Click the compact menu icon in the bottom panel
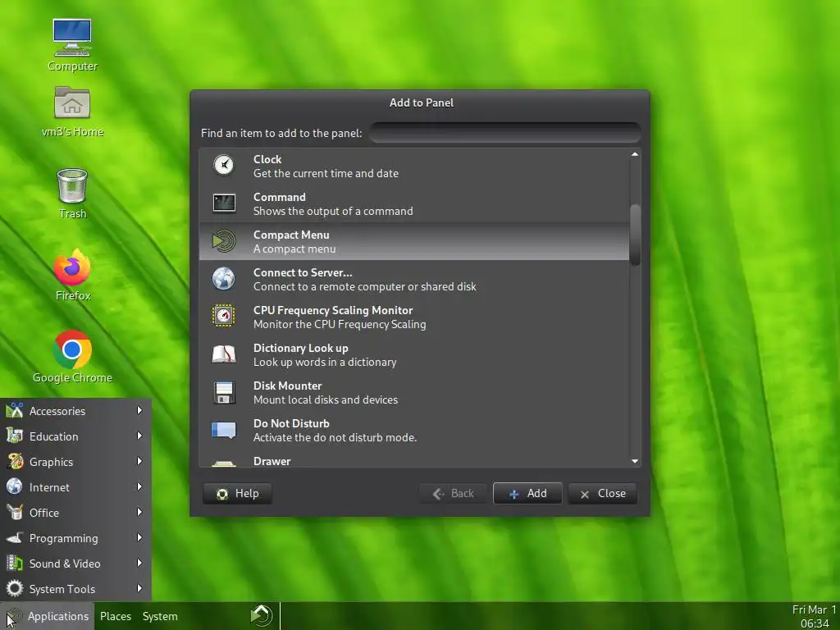Screen dimensions: 840x630 (x=262, y=615)
